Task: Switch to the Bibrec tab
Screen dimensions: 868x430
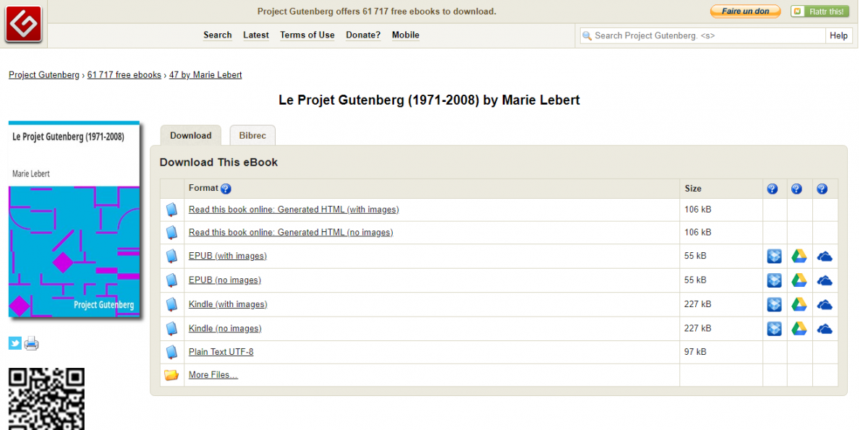Action: 252,135
